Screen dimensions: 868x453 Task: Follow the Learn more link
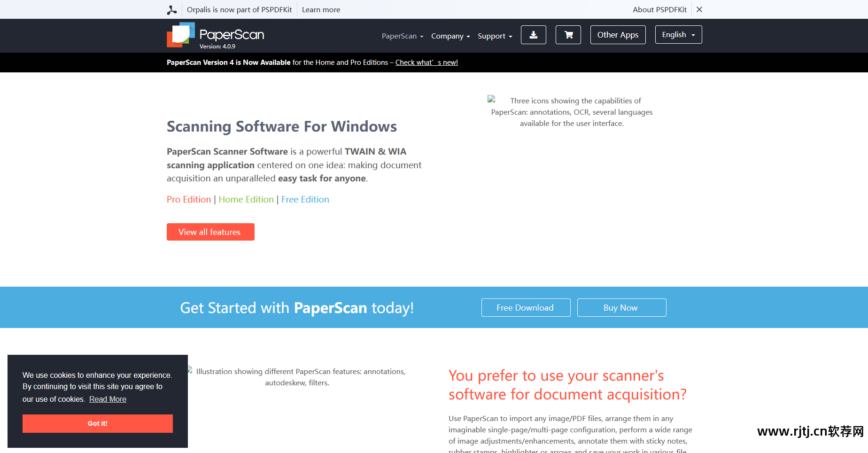pyautogui.click(x=321, y=10)
